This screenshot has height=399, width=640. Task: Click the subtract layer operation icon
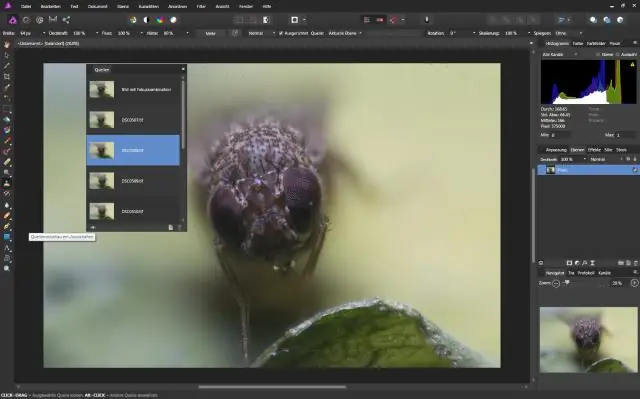[607, 20]
